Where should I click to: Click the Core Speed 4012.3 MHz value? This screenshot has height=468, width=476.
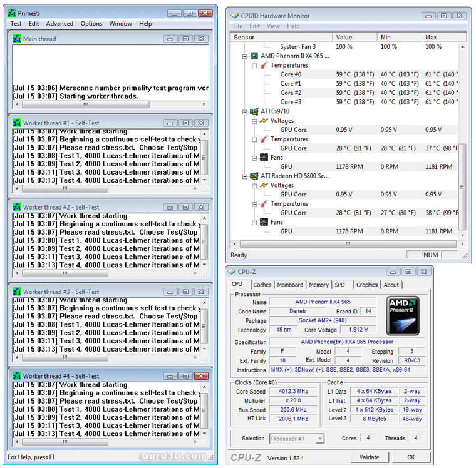click(x=294, y=392)
